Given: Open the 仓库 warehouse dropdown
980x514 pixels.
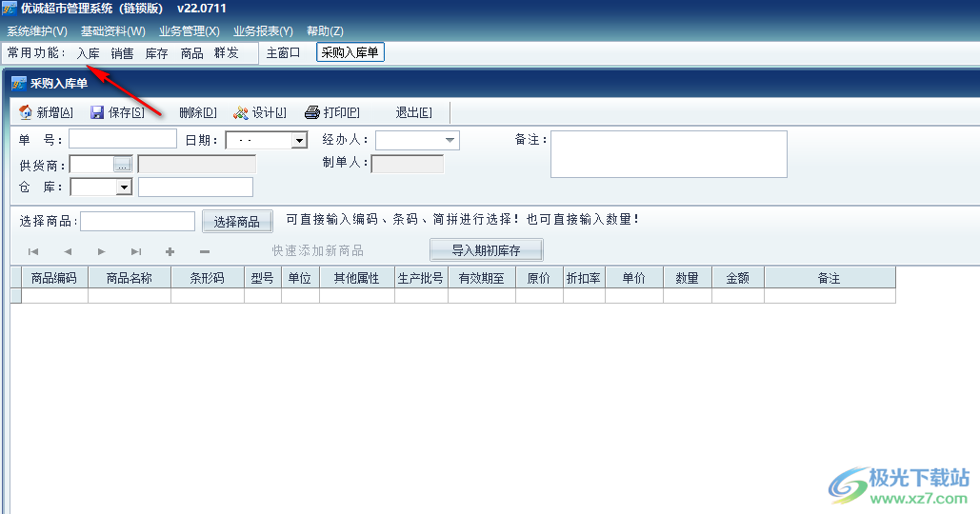Looking at the screenshot, I should pos(125,187).
